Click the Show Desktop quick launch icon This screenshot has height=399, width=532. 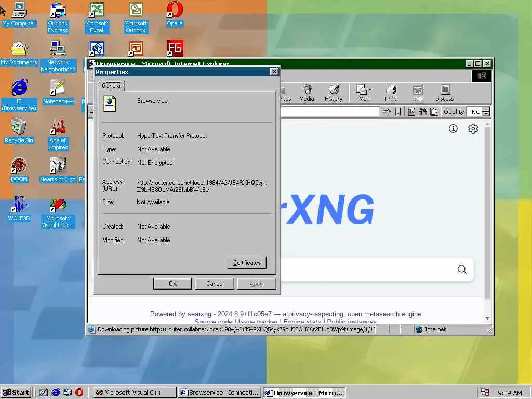[x=44, y=393]
